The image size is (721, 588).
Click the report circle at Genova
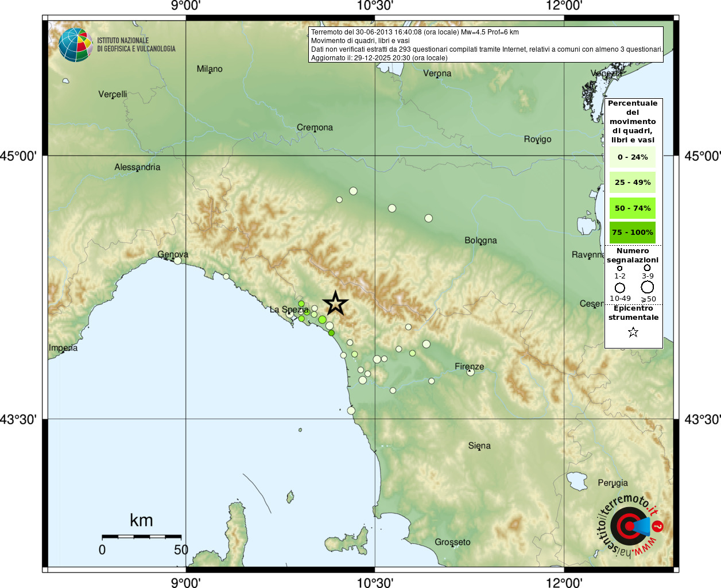point(177,260)
